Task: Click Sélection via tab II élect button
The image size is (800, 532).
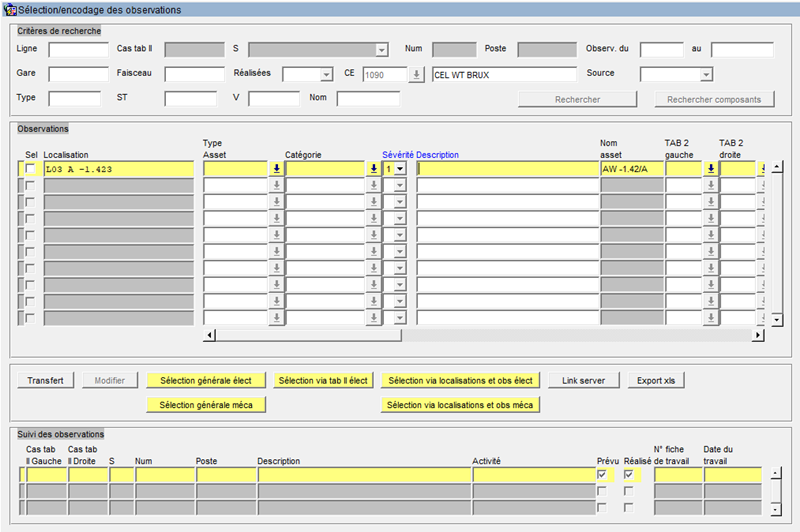Action: point(323,381)
